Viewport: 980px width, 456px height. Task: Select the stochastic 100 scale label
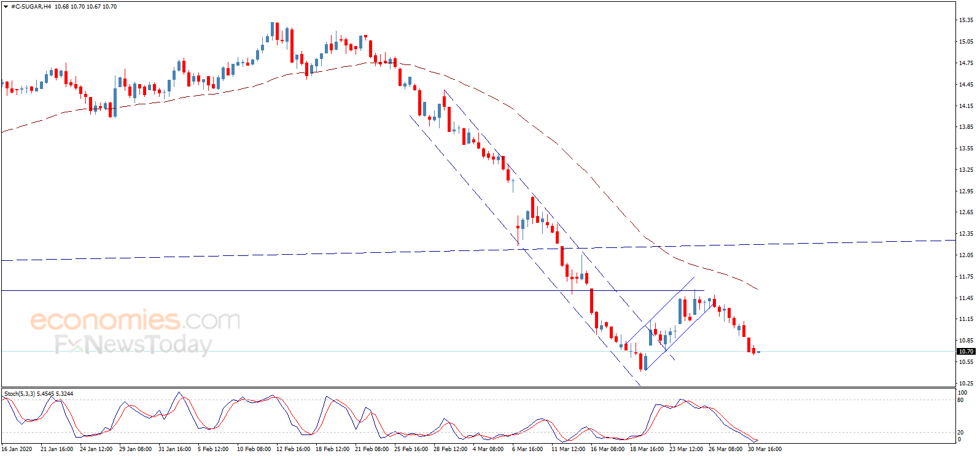(x=962, y=393)
